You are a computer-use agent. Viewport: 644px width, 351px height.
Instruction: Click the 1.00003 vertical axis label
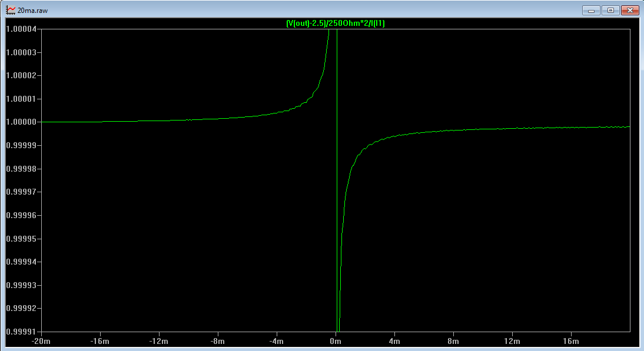21,52
